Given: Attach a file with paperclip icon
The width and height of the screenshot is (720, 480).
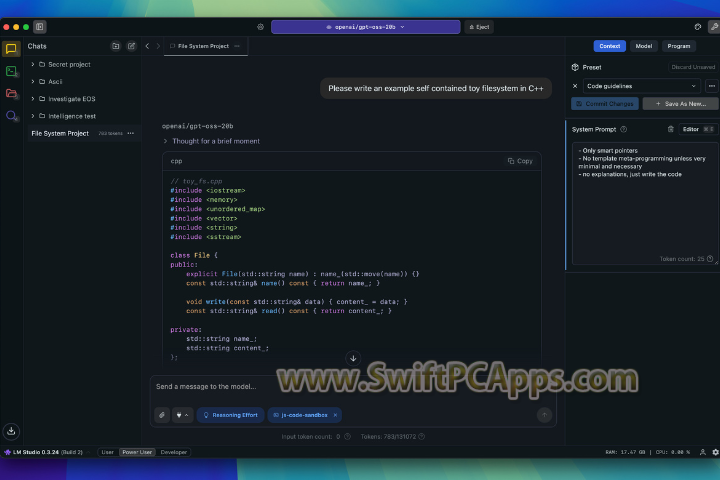Looking at the screenshot, I should [x=162, y=415].
